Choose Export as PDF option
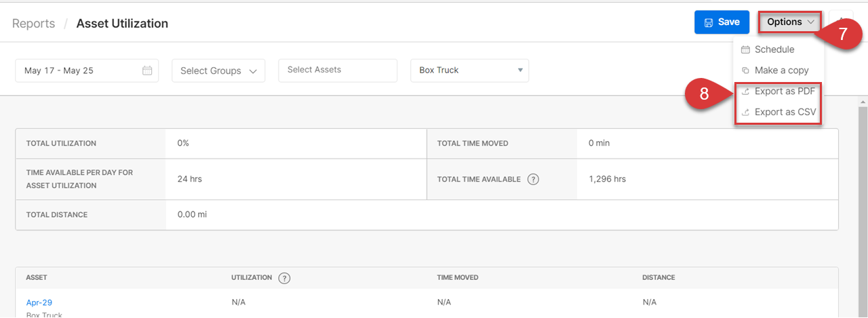The width and height of the screenshot is (868, 318). [785, 92]
